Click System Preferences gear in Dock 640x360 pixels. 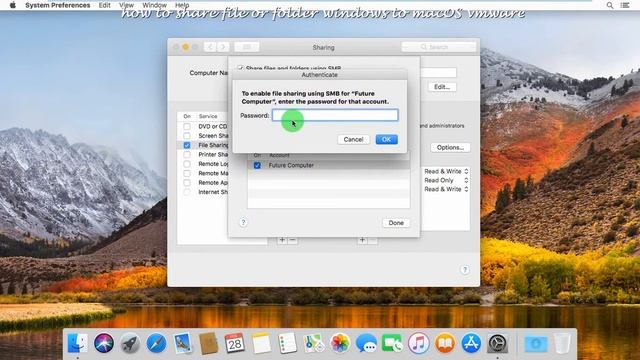[x=498, y=343]
